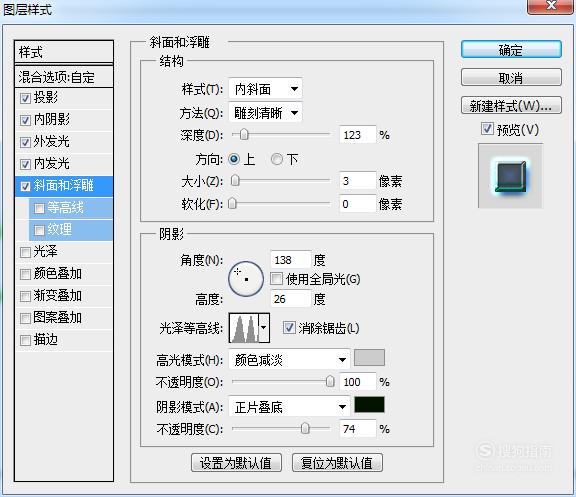This screenshot has width=576, height=497.
Task: Open the 样式 内斜面 dropdown
Action: coord(265,89)
